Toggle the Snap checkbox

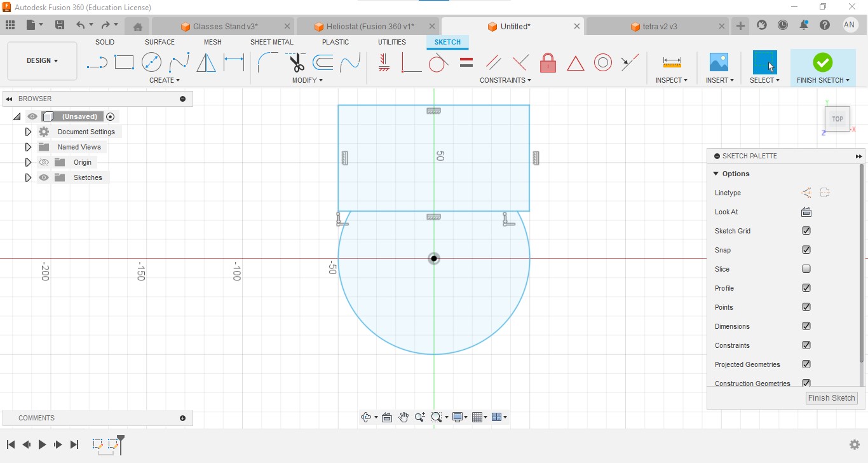806,250
